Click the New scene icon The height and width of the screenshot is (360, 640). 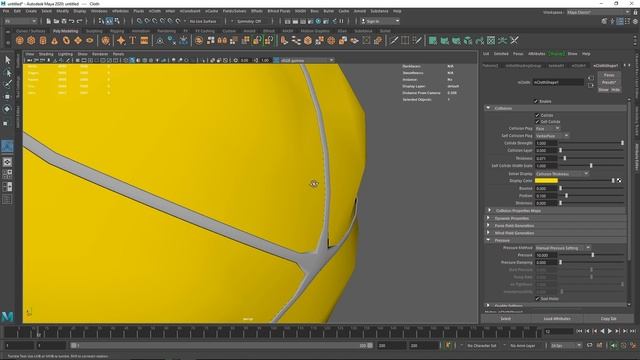point(49,21)
